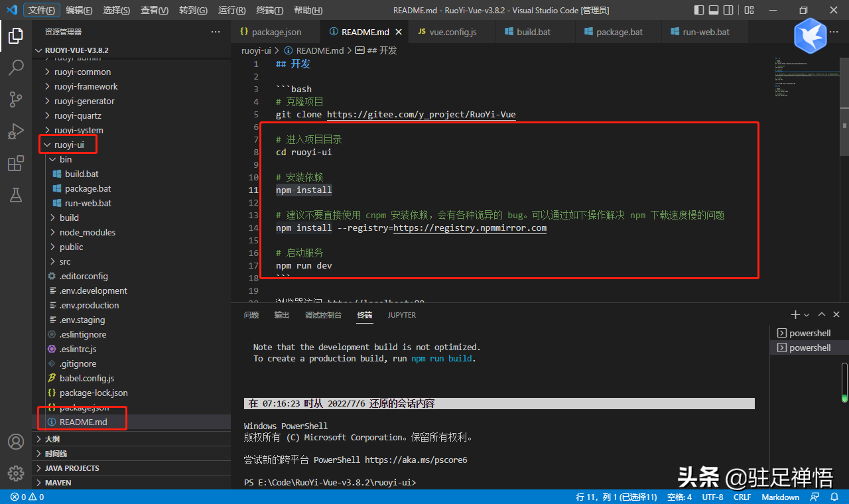This screenshot has width=849, height=504.
Task: Expand the JAVA PROJECTS section
Action: coord(131,468)
